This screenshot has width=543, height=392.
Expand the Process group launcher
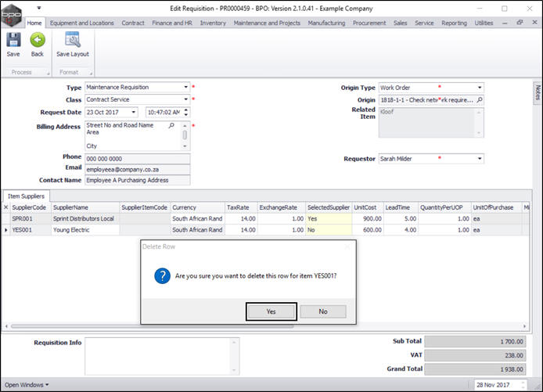[49, 73]
